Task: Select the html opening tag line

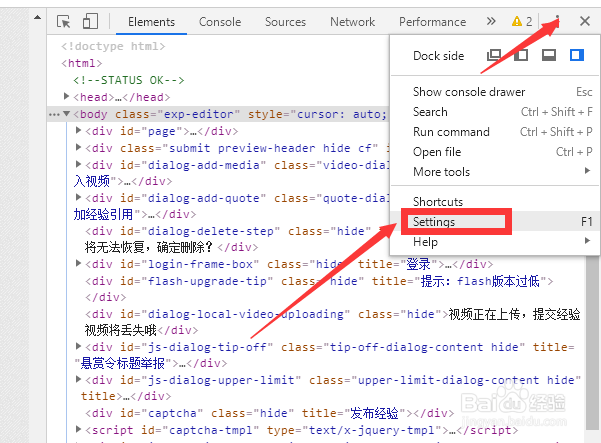Action: 82,63
